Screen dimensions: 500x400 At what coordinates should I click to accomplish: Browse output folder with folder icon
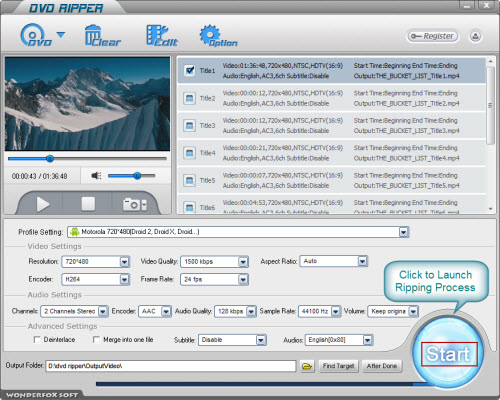[x=307, y=366]
